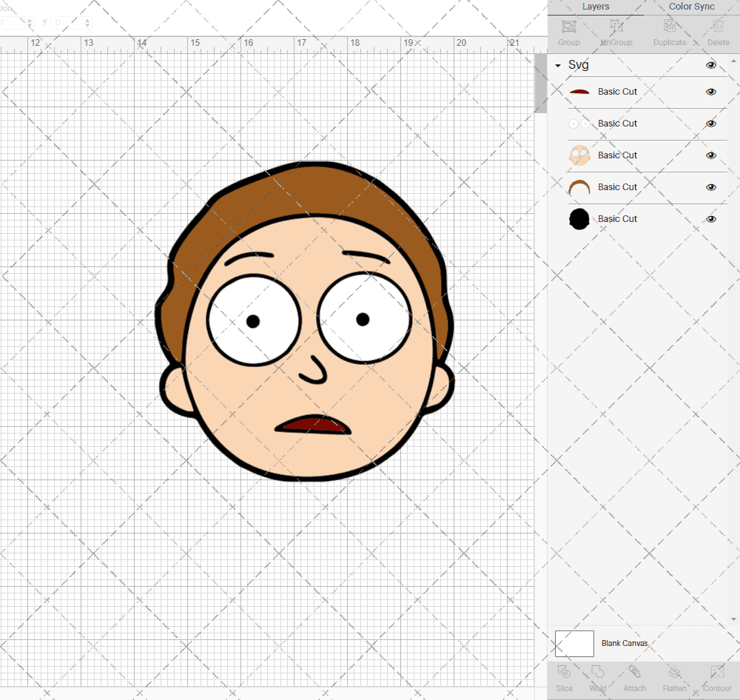Click the Blank Canvas label
740x700 pixels.
click(625, 643)
